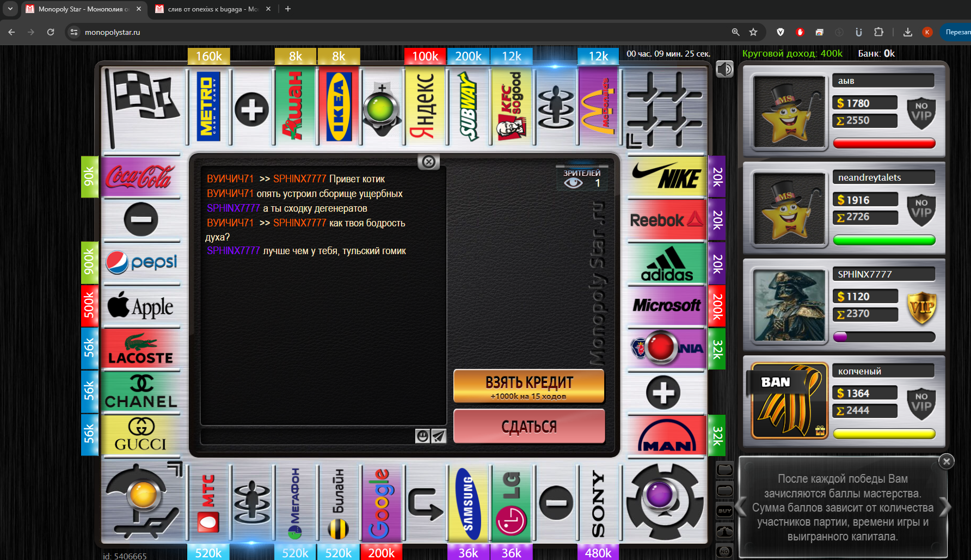Click the handshake sidebar icon
This screenshot has width=971, height=560.
click(724, 531)
